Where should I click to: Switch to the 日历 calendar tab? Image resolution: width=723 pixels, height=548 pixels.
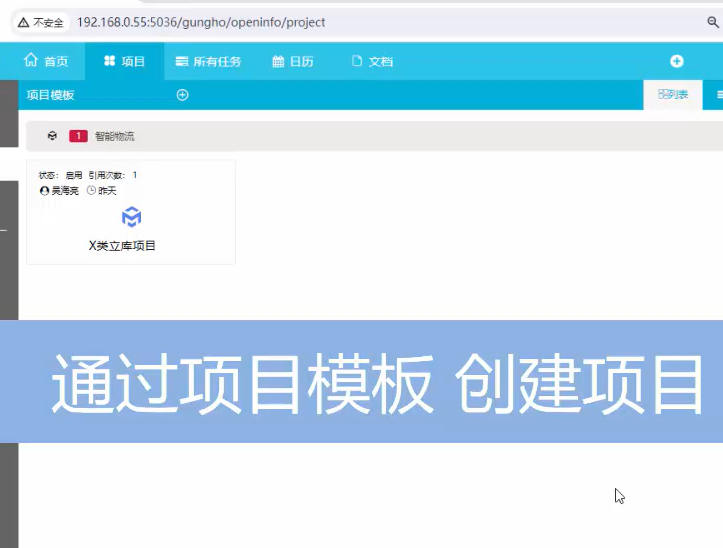coord(293,61)
